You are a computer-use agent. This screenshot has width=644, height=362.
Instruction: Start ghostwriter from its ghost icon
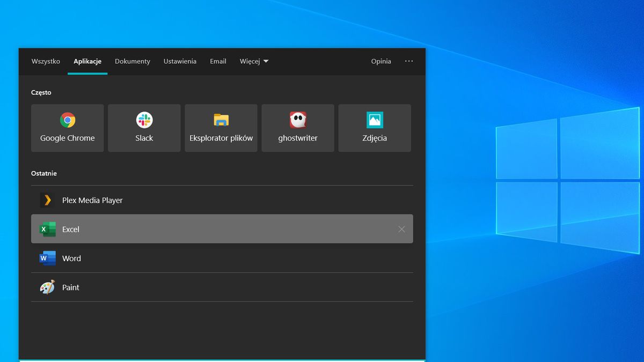click(x=298, y=120)
